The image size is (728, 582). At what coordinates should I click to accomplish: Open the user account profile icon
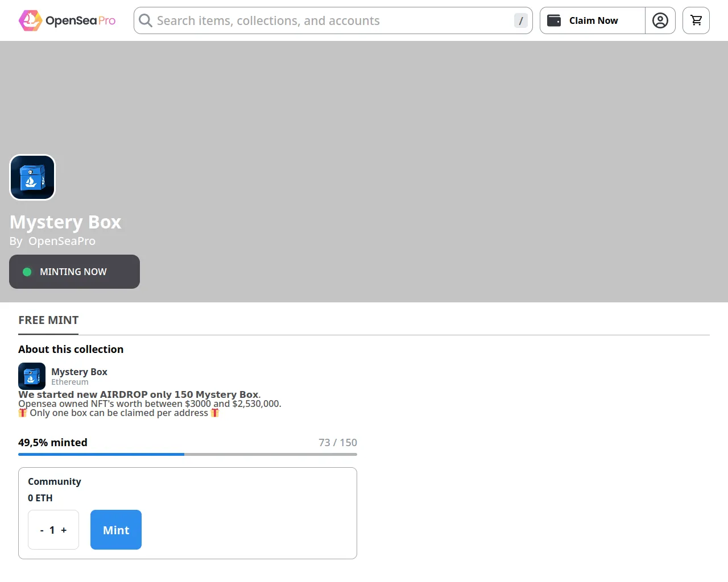(660, 20)
